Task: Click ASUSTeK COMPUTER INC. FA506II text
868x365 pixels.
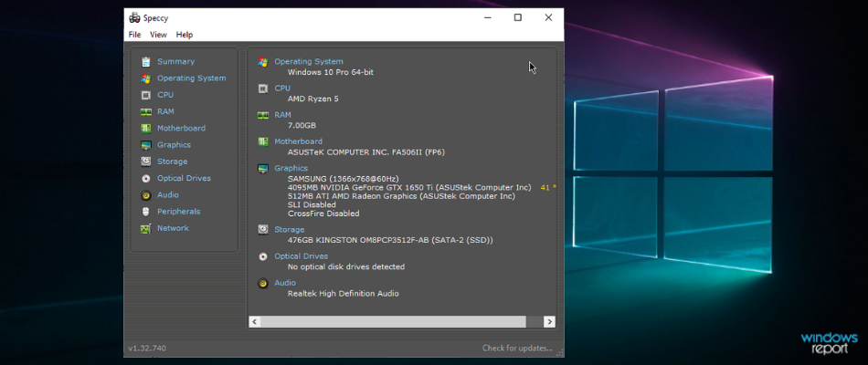Action: pos(365,151)
